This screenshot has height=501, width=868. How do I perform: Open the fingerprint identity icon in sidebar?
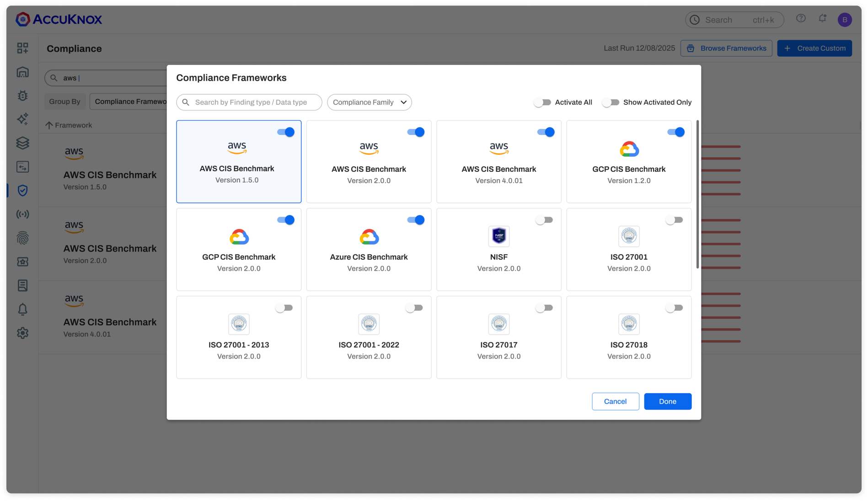[x=22, y=238]
